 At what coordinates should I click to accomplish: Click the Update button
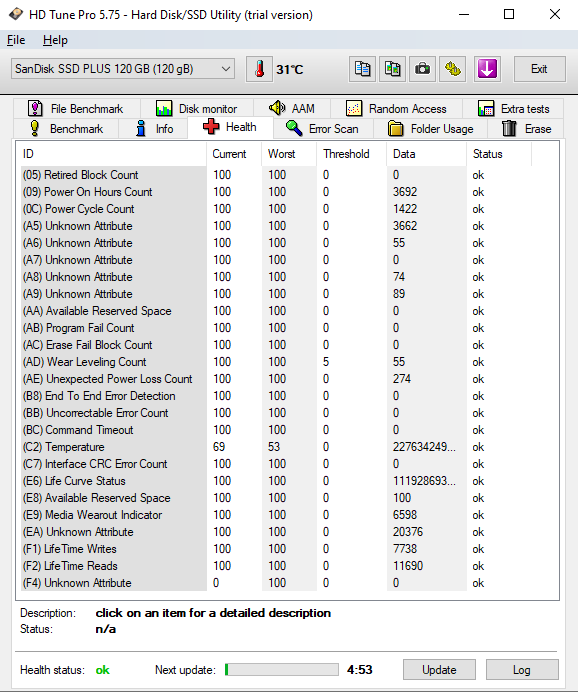439,669
